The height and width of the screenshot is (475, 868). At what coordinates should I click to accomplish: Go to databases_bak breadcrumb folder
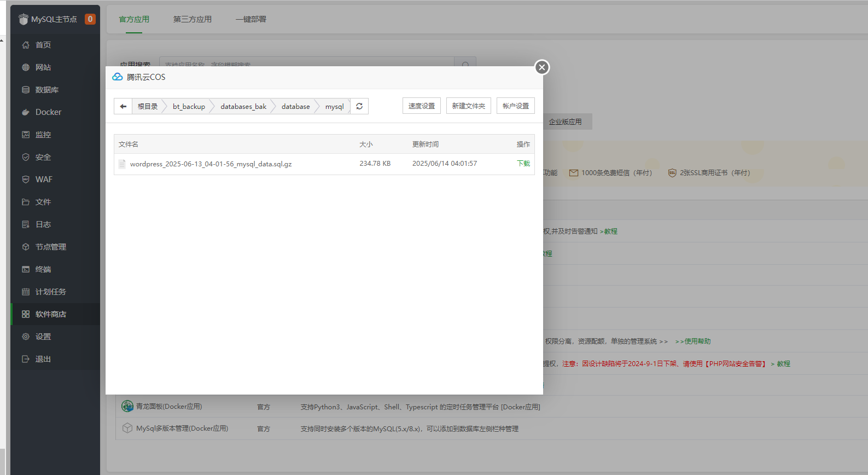coord(243,106)
